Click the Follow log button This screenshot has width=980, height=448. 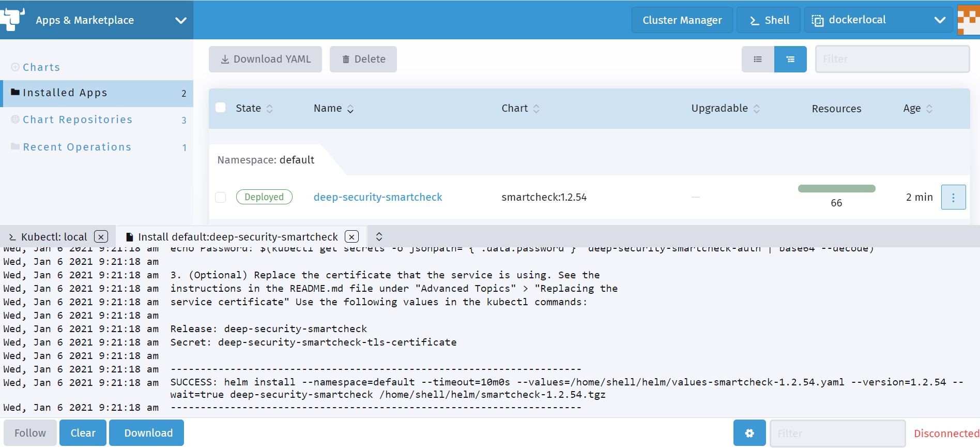[x=30, y=433]
